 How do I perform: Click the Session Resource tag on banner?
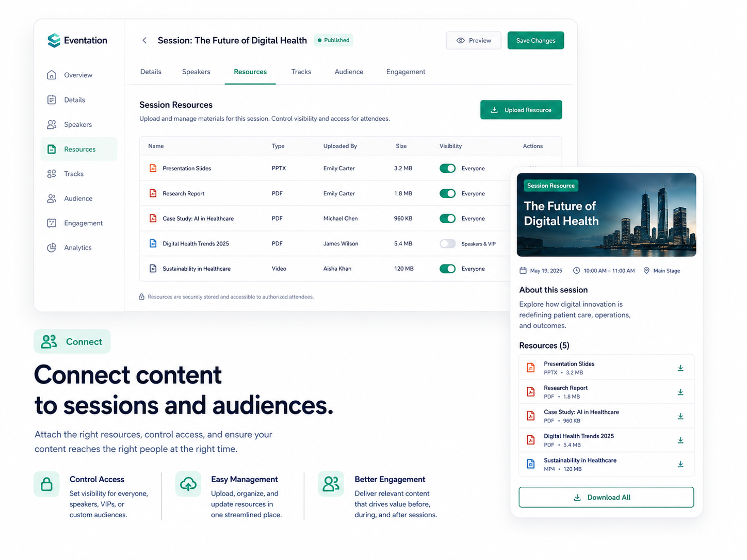(550, 186)
